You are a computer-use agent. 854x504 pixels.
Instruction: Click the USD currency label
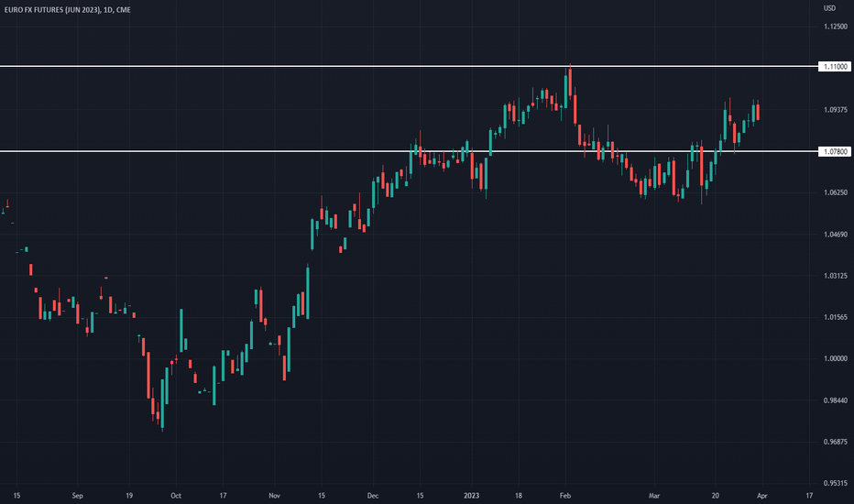[x=829, y=8]
